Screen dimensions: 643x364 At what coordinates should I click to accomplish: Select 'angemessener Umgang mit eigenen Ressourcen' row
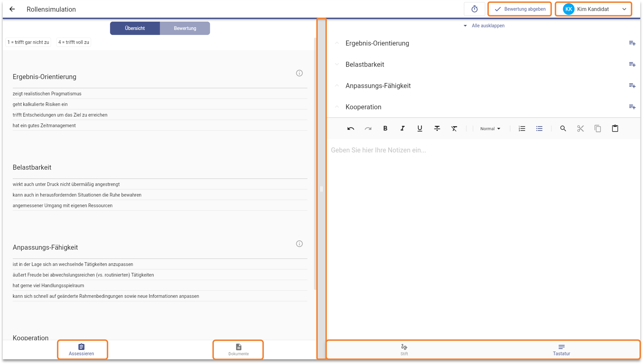tap(160, 206)
